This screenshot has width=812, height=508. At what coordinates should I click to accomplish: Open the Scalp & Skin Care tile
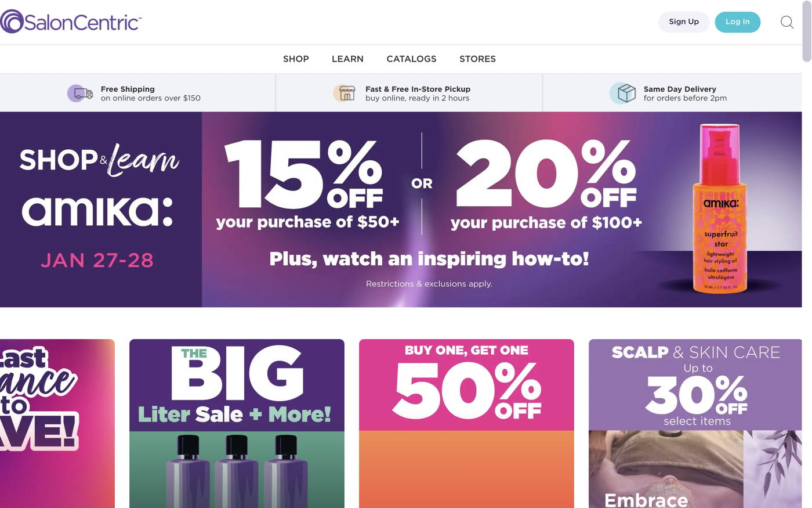click(695, 423)
